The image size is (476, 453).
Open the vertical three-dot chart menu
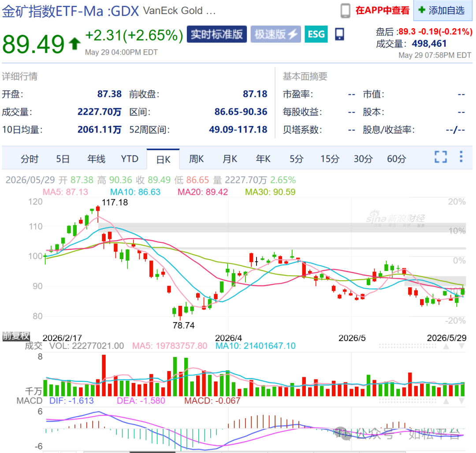[461, 156]
